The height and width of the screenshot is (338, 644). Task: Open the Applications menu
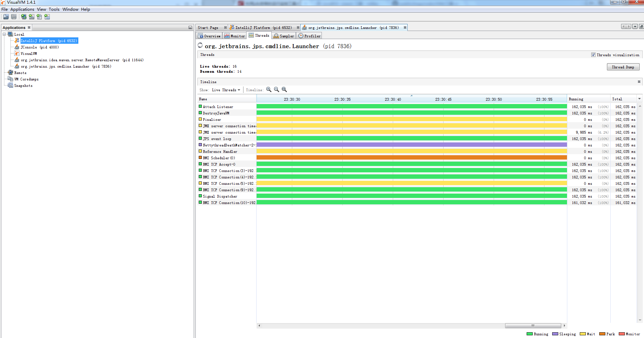pos(22,9)
